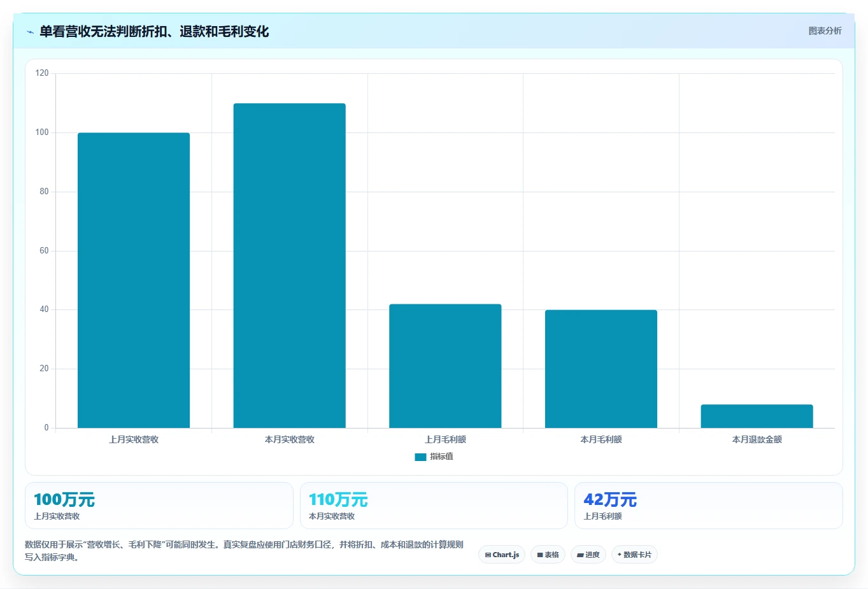Viewport: 868px width, 589px height.
Task: Click the 本月退款金额 axis label
Action: click(757, 439)
